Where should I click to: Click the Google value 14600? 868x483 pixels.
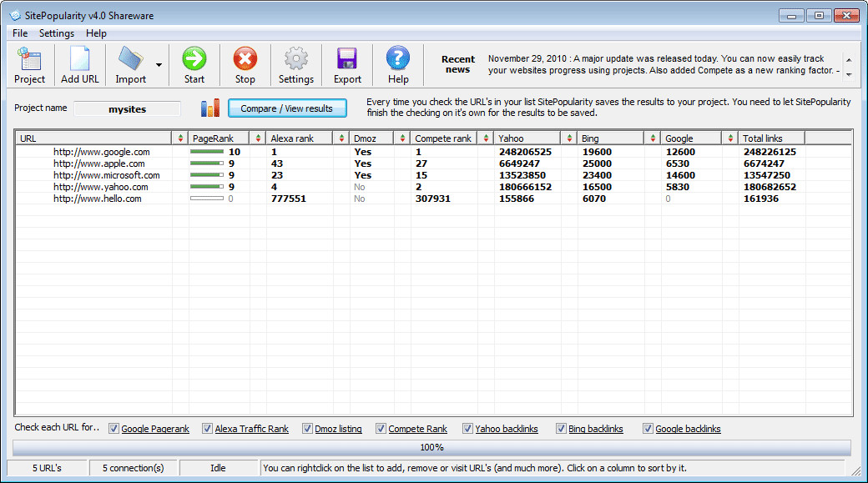[x=680, y=175]
